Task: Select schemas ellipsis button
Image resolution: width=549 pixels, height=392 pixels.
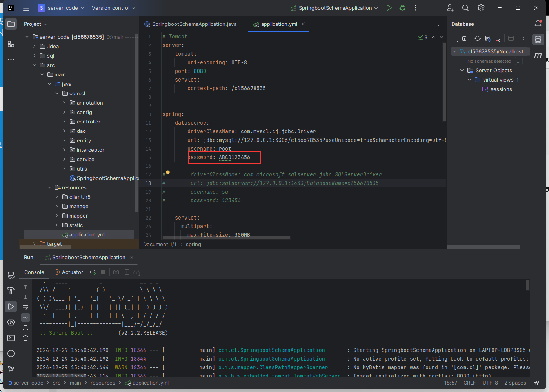Action: 518,61
